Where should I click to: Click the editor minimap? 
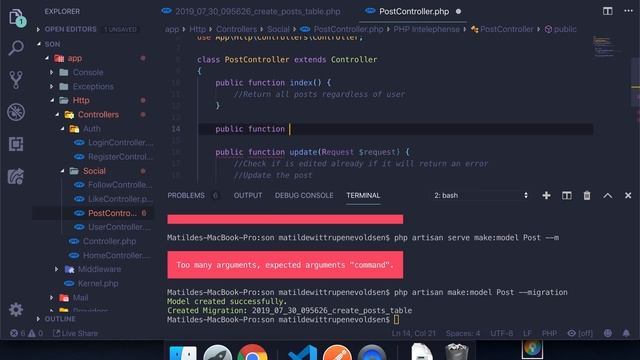(x=606, y=47)
